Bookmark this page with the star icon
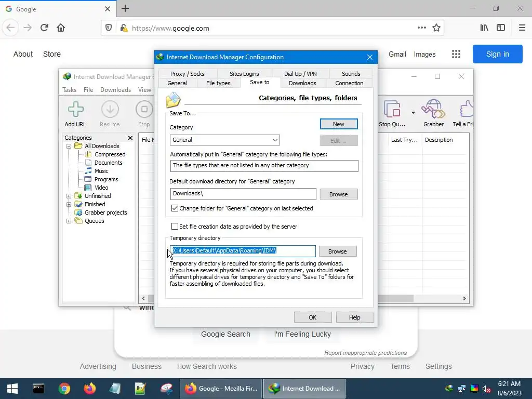 (x=436, y=28)
